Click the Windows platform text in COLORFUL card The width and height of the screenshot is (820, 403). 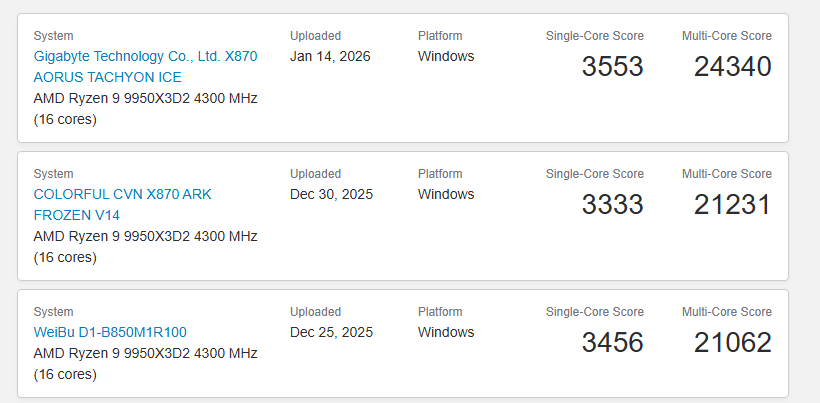[x=446, y=194]
